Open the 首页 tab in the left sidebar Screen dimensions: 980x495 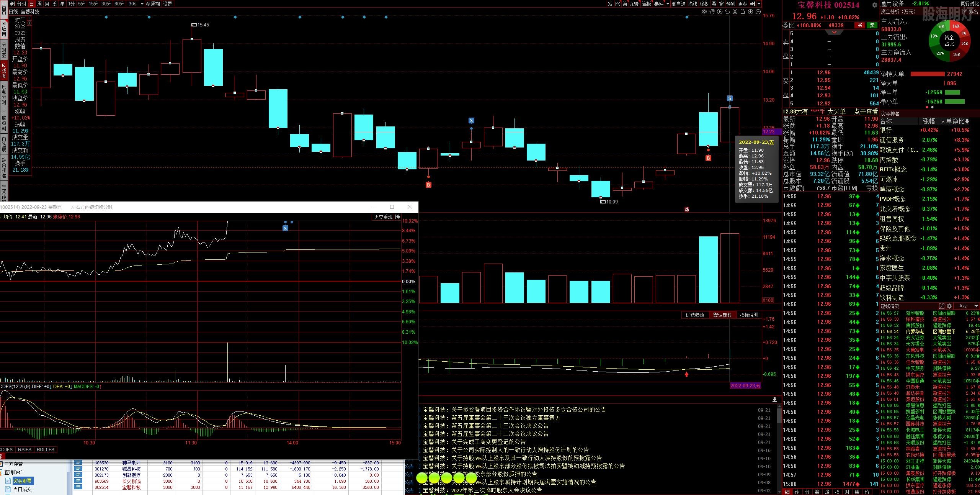[4, 9]
